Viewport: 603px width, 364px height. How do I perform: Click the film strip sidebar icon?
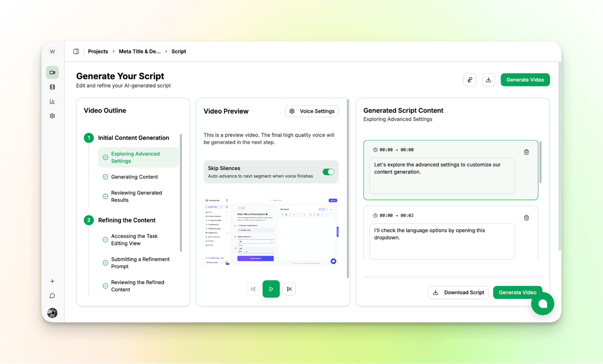point(52,87)
